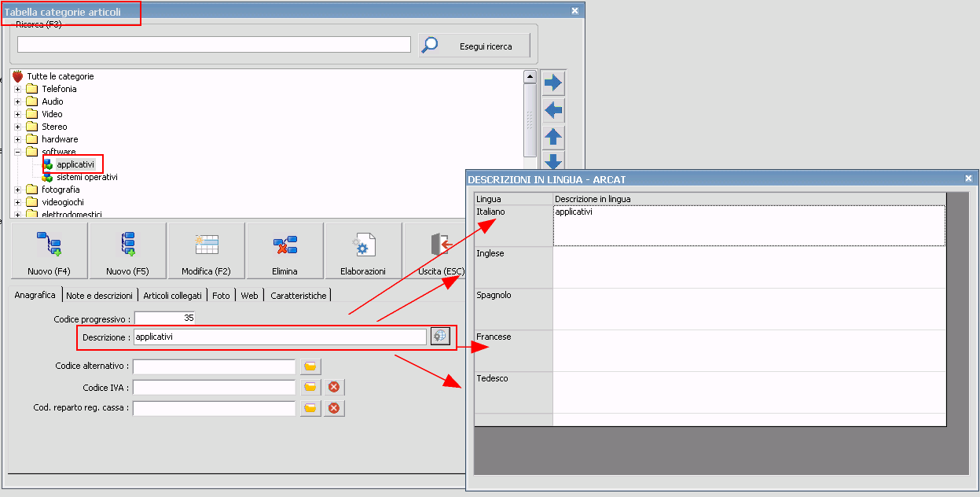This screenshot has height=497, width=980.
Task: Select the Audio folder icon
Action: 31,101
